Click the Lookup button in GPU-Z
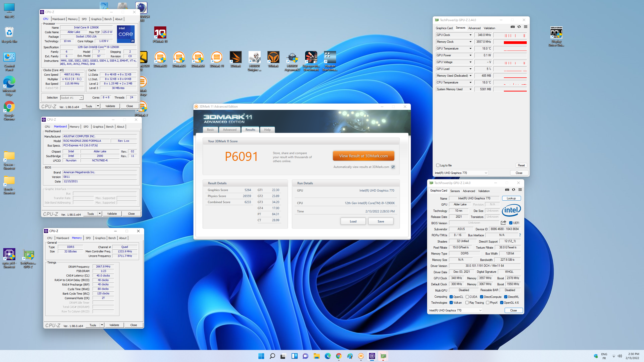The image size is (644, 362). pyautogui.click(x=511, y=198)
